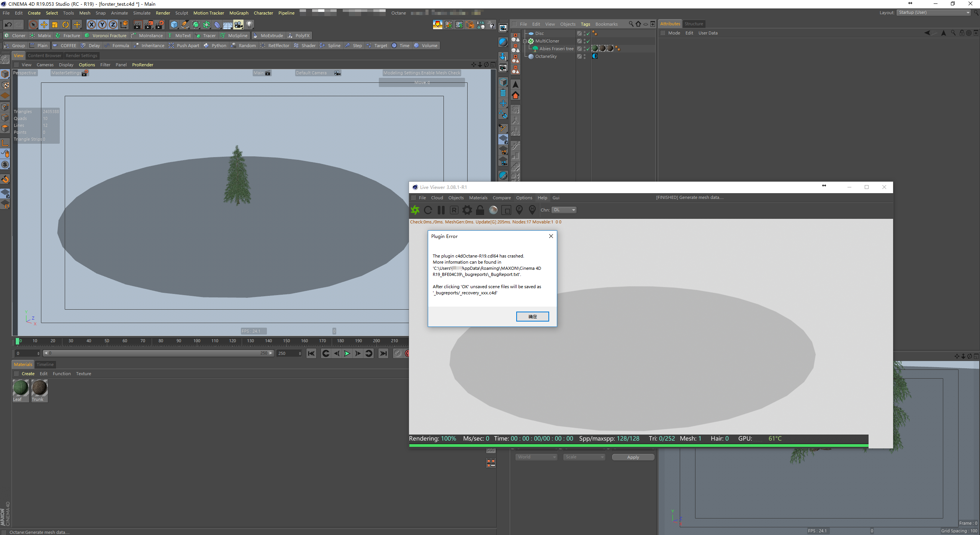Collapse the MultiCloner tree node
980x535 pixels.
pos(525,41)
